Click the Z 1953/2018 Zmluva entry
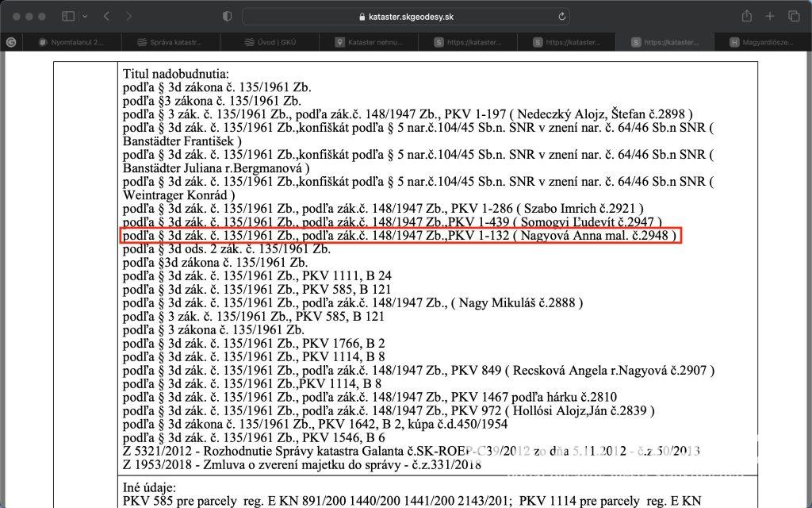Image resolution: width=812 pixels, height=508 pixels. point(302,464)
